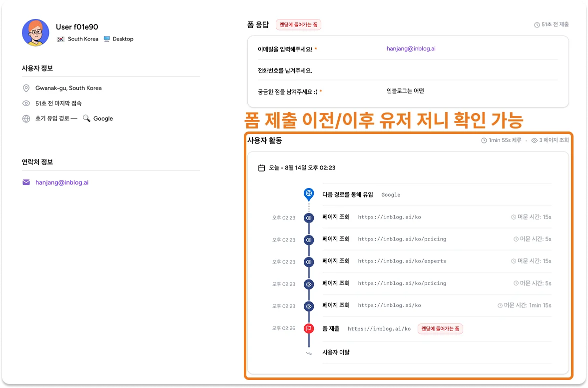588x388 pixels.
Task: Click the magnifier icon next to Google source
Action: click(86, 118)
